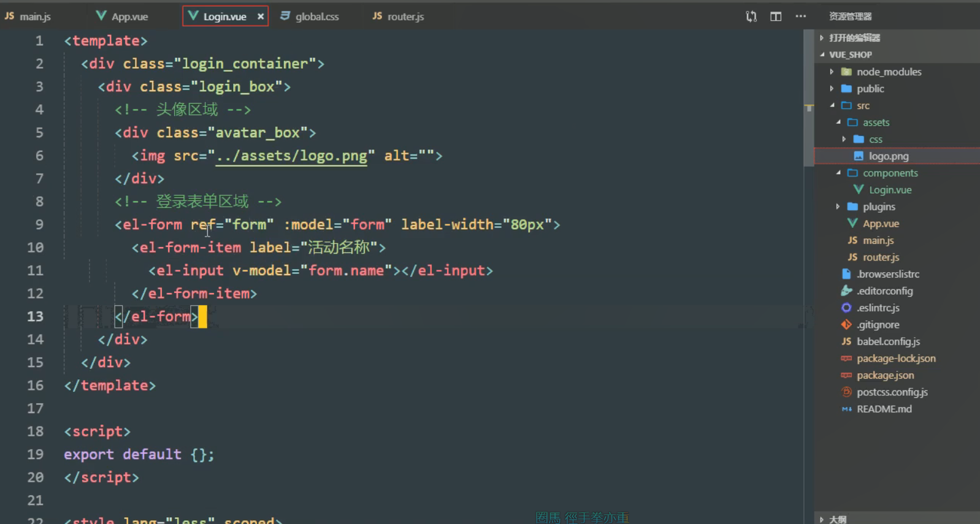Place cursor on 'export default {};' line
The height and width of the screenshot is (524, 980).
click(139, 454)
